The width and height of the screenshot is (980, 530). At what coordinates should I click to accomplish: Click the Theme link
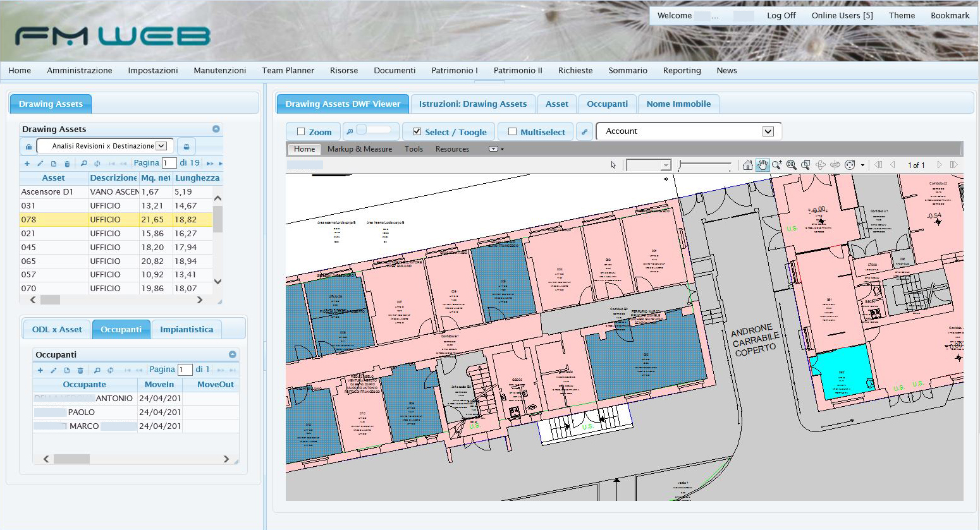[x=902, y=15]
